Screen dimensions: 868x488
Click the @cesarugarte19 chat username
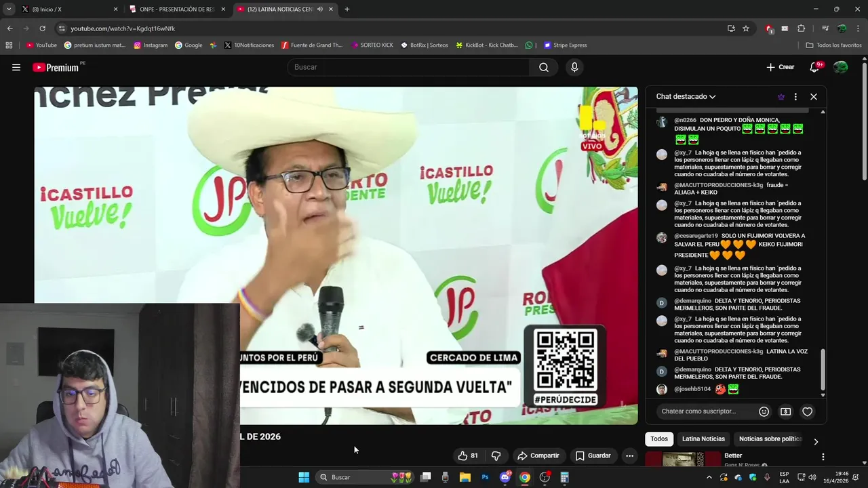click(x=696, y=236)
